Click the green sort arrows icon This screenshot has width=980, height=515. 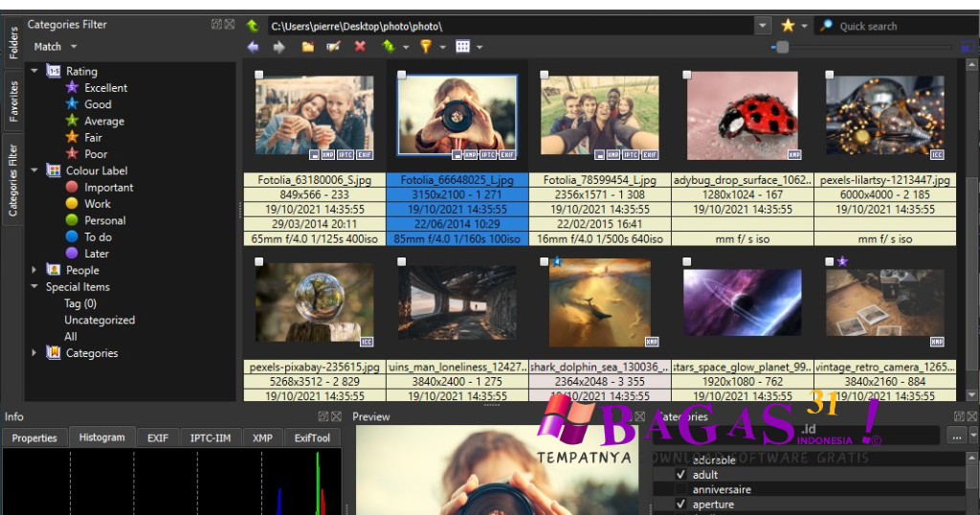pyautogui.click(x=389, y=46)
